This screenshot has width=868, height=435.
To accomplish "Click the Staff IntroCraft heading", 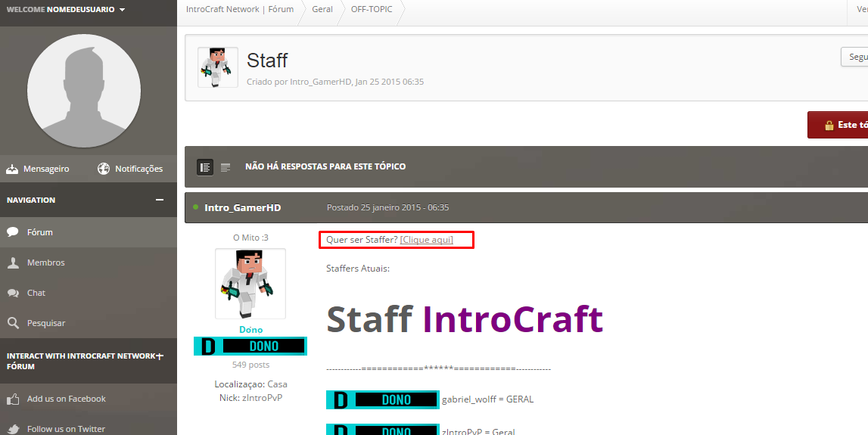I will 465,318.
